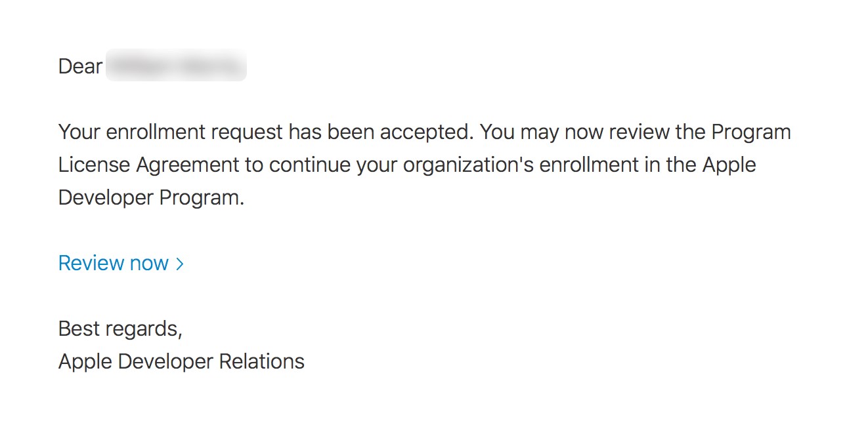Click the Apple Developer Relations signature
This screenshot has height=423, width=868.
[181, 361]
